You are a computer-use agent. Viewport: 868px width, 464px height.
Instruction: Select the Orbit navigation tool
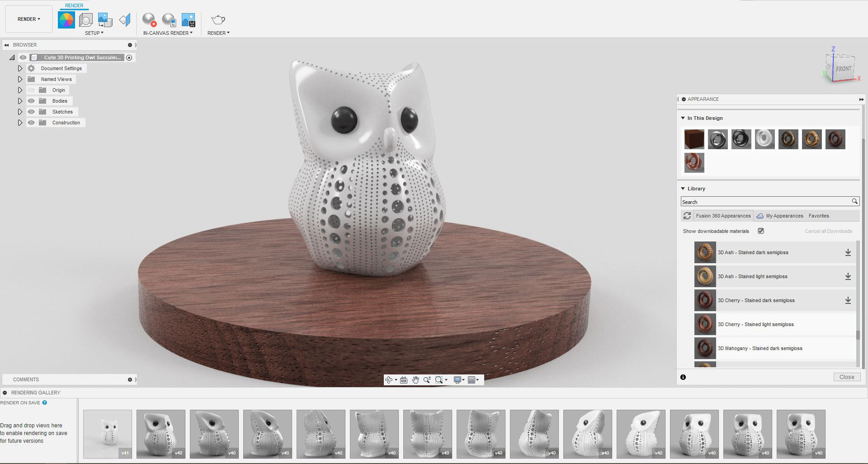(x=389, y=380)
